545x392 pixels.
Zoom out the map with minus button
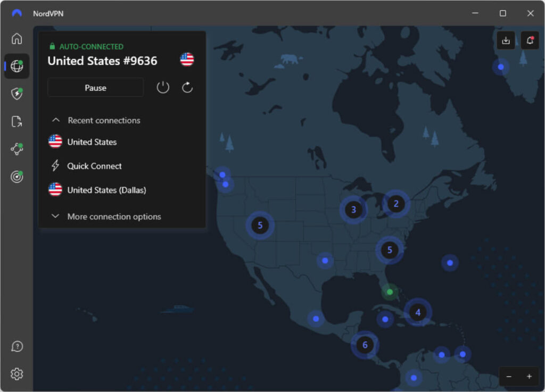(x=509, y=377)
